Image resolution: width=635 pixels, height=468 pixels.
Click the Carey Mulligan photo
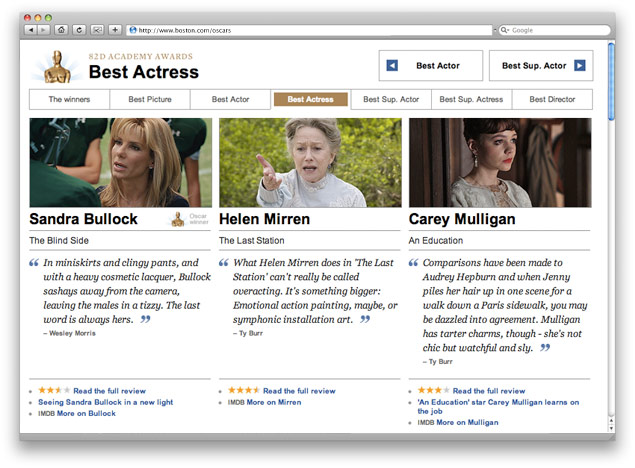point(500,163)
